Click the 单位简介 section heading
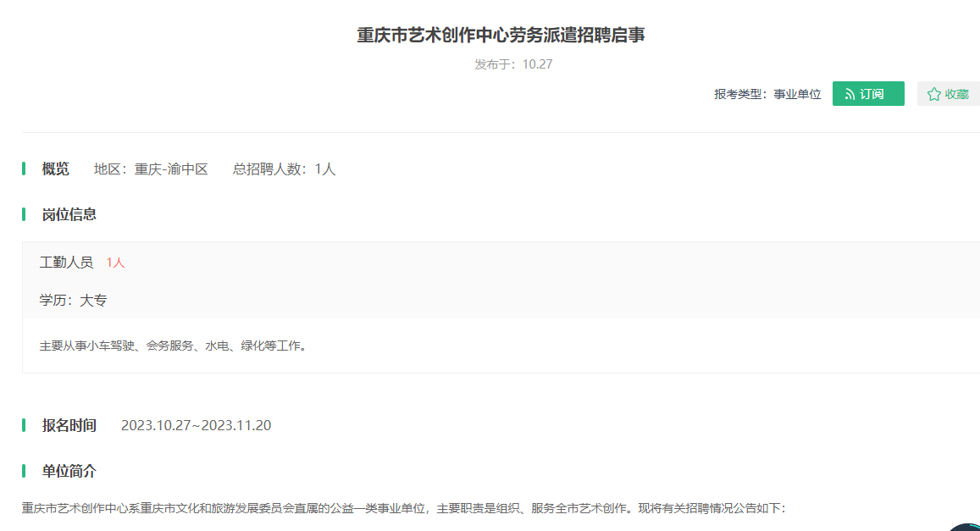 [x=69, y=471]
